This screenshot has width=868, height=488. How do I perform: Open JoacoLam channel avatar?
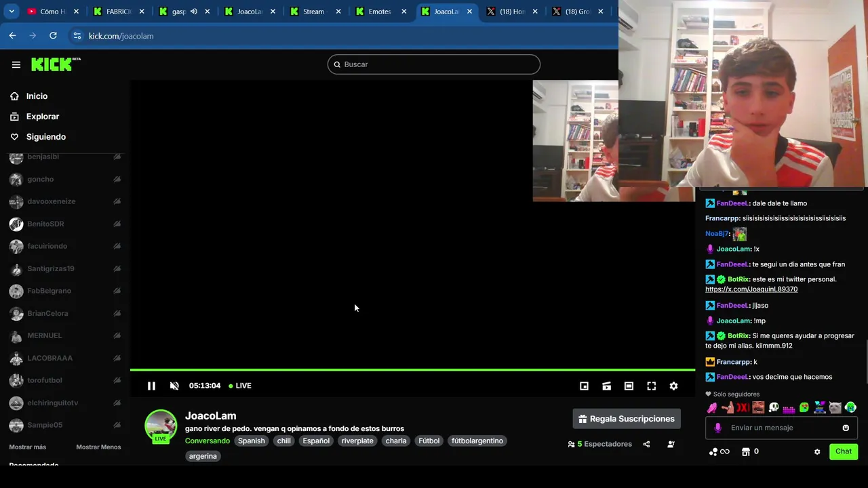[161, 426]
